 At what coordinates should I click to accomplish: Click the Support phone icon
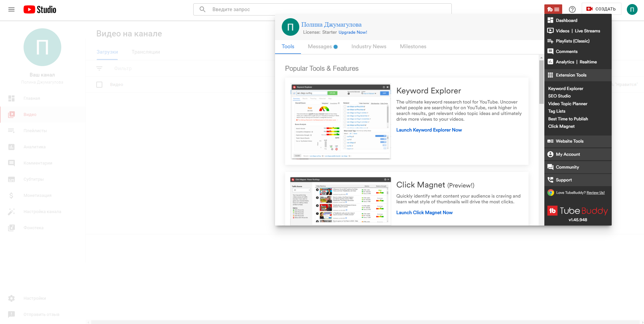pos(550,180)
